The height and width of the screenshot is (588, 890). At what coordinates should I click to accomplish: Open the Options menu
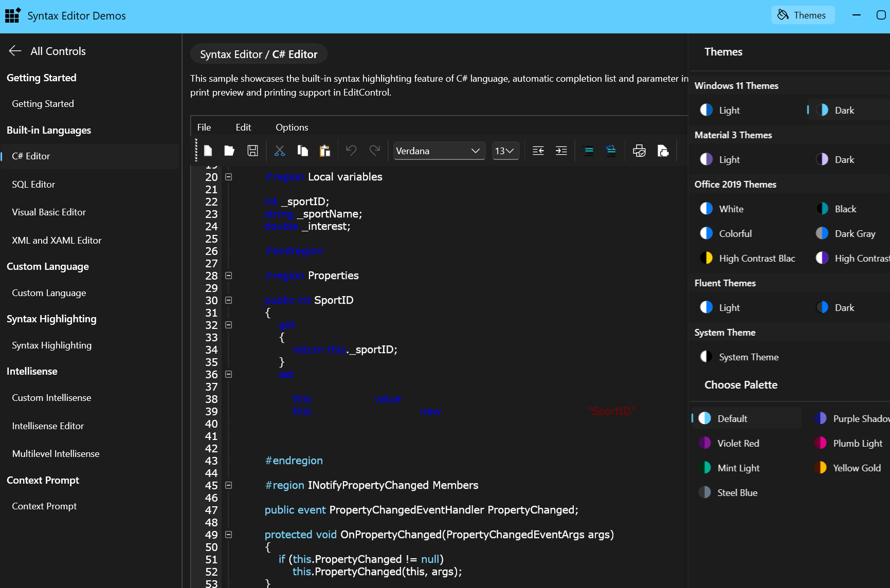(292, 127)
